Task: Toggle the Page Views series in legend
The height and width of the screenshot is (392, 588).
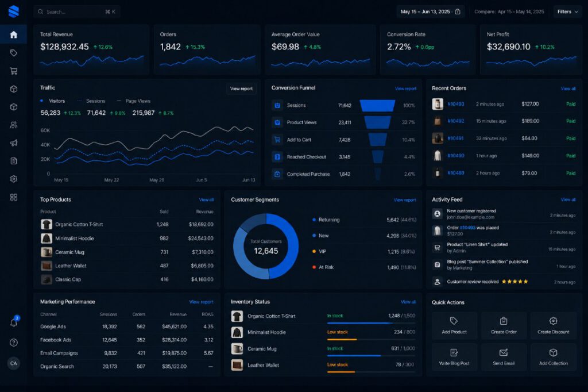Action: pyautogui.click(x=133, y=101)
